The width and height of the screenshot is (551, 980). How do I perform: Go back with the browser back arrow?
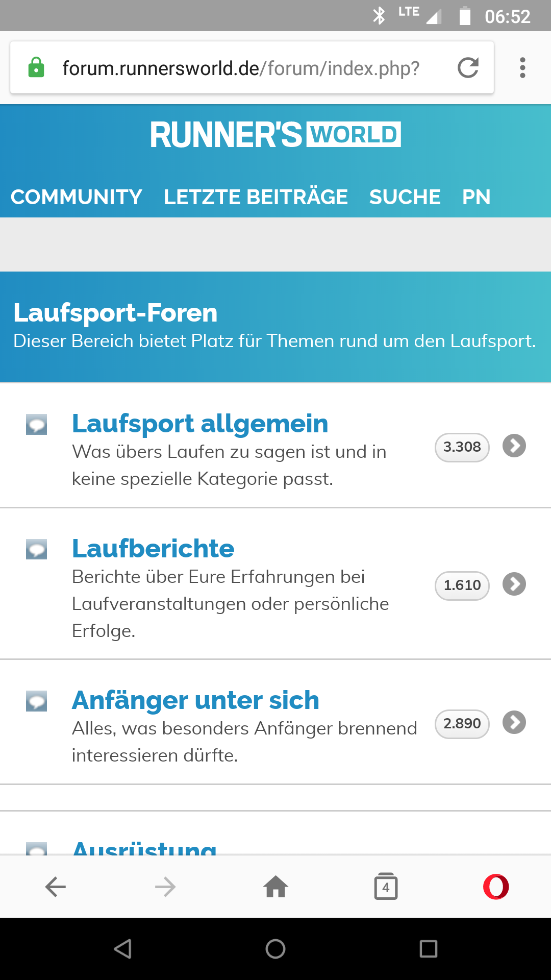point(55,887)
